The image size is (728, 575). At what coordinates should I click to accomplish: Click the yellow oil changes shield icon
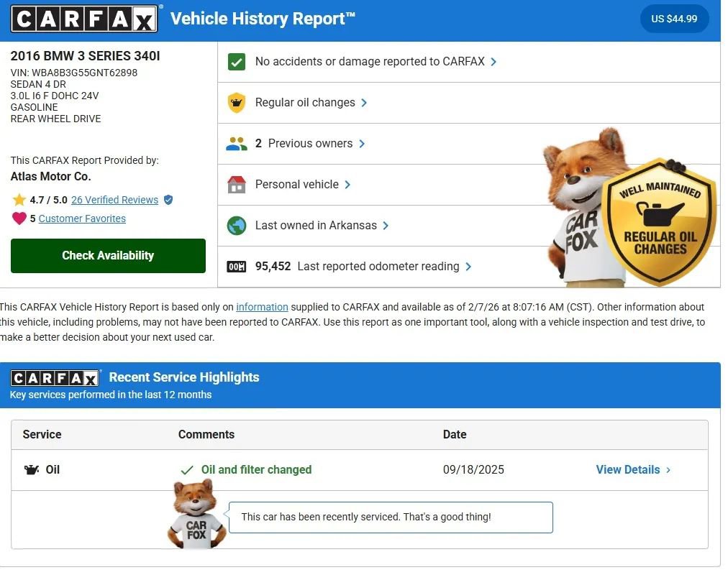(236, 103)
